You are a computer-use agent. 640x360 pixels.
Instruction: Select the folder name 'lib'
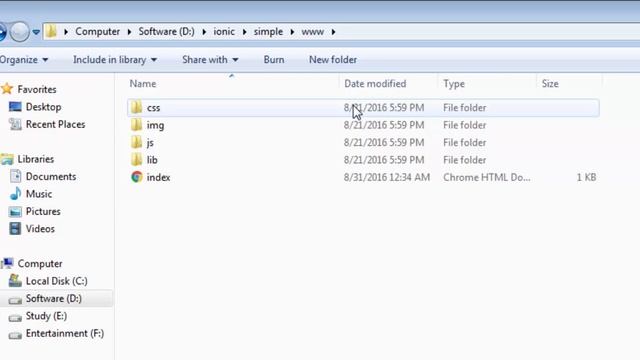[152, 160]
